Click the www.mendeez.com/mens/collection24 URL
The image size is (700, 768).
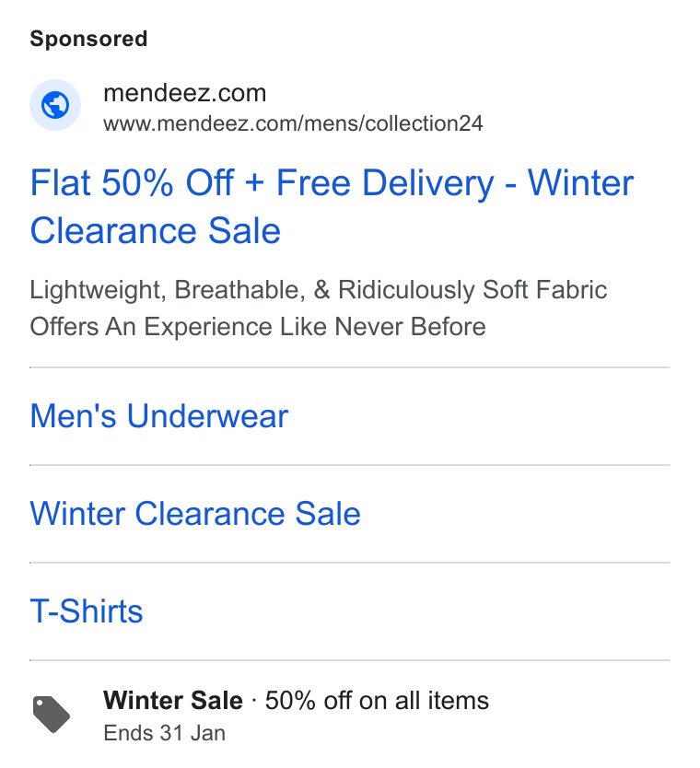pos(293,123)
